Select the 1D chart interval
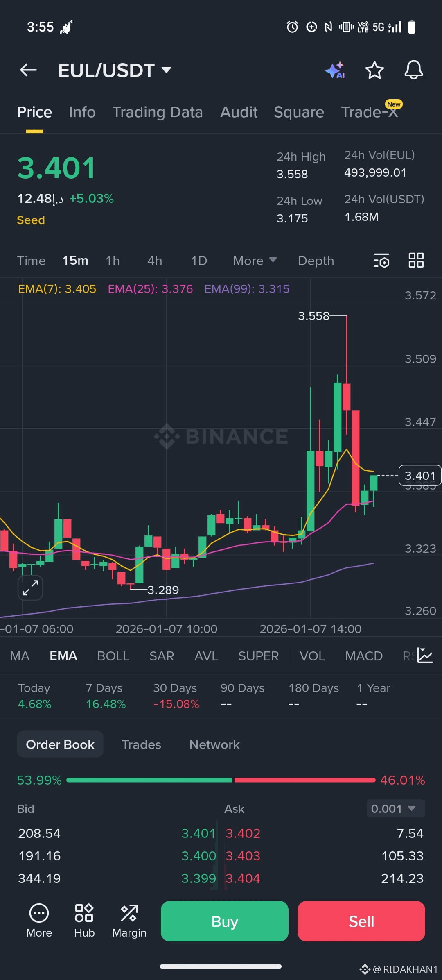442x980 pixels. tap(199, 261)
